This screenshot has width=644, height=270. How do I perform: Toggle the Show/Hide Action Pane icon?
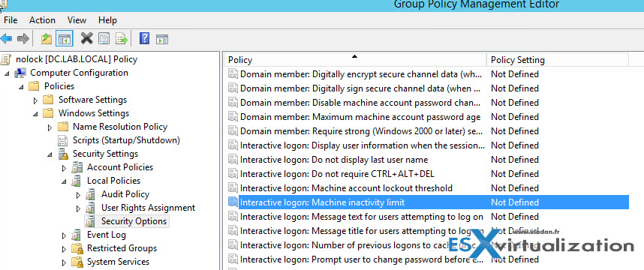[x=162, y=39]
